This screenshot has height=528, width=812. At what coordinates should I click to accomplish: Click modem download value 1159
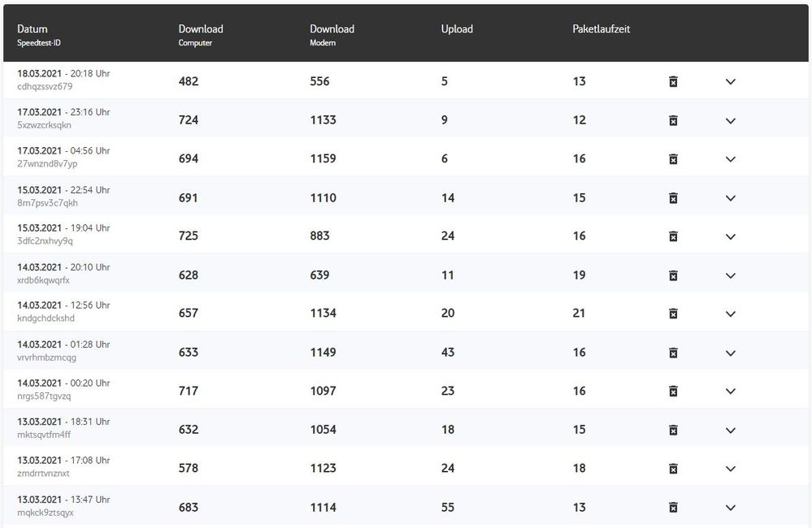[x=323, y=158]
